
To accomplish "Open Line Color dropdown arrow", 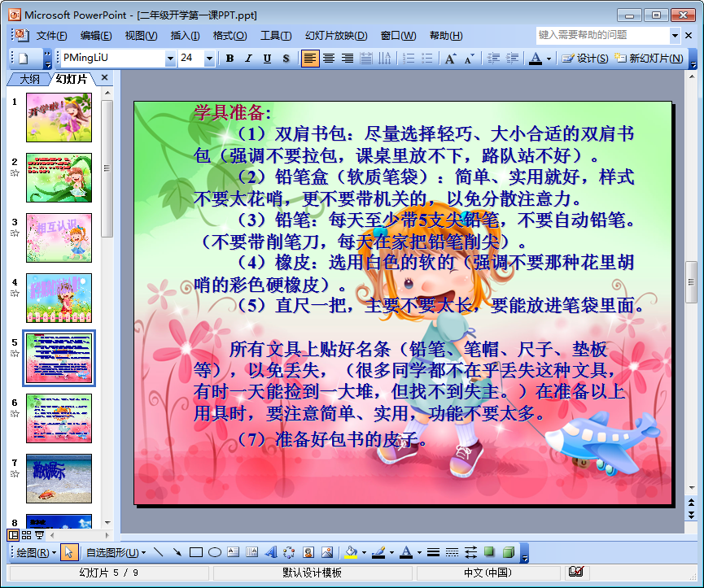I will click(391, 553).
